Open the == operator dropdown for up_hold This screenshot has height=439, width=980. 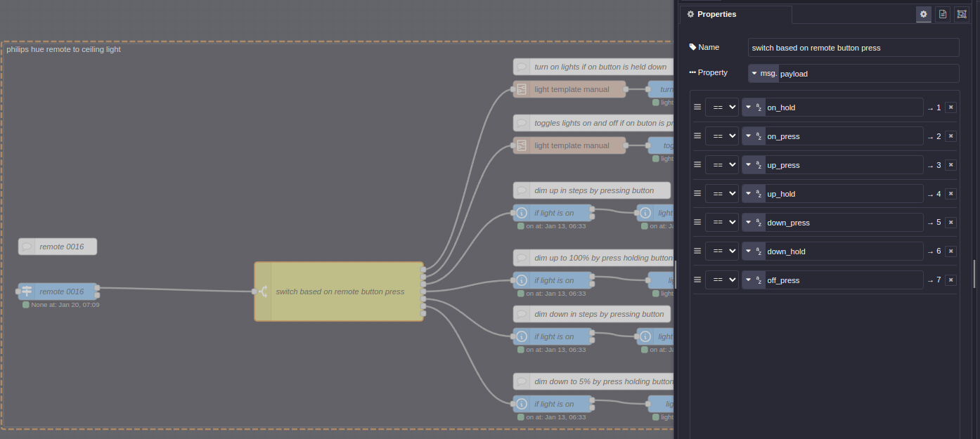point(721,194)
